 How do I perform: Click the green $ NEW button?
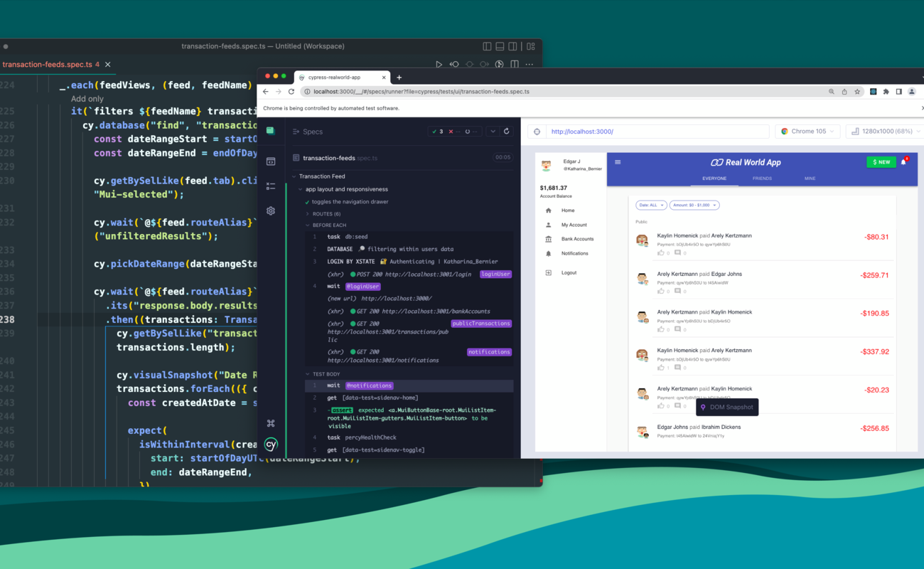[881, 162]
